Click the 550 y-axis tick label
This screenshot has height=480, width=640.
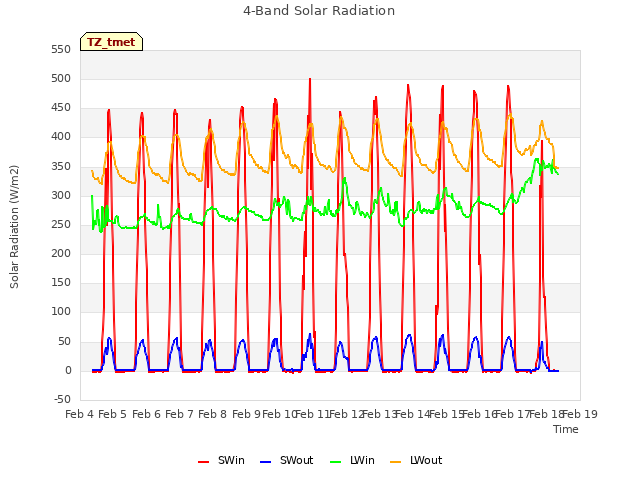[x=61, y=50]
